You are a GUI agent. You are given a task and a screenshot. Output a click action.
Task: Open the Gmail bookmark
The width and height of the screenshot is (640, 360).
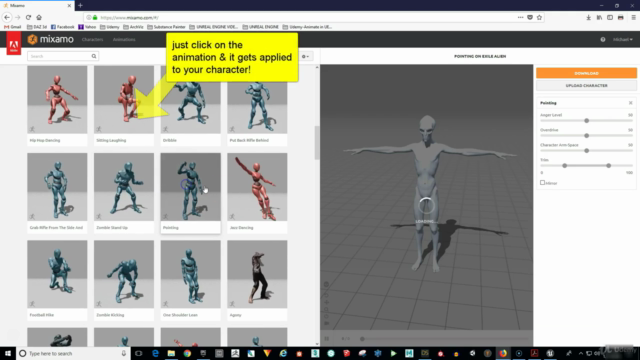[13, 27]
